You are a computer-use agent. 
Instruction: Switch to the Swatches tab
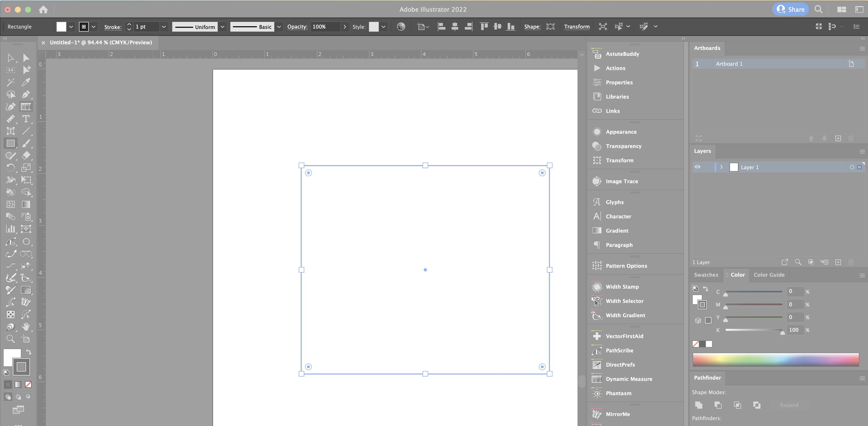coord(706,275)
